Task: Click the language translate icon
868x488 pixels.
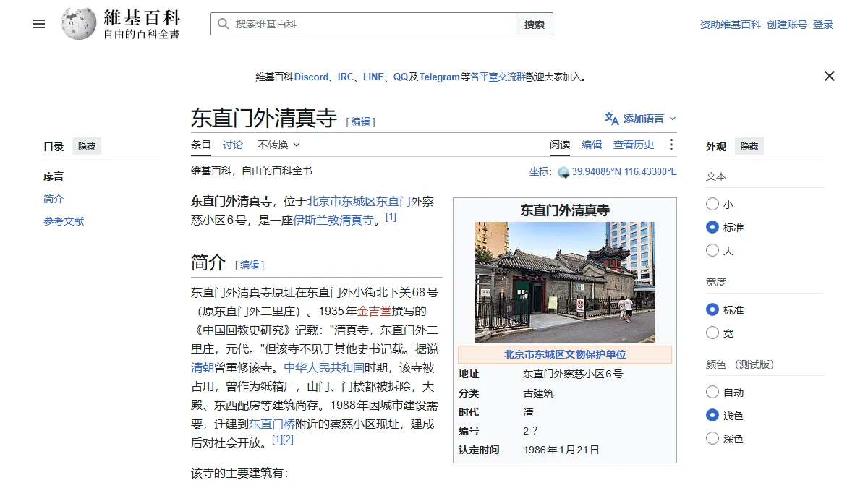Action: pyautogui.click(x=612, y=119)
